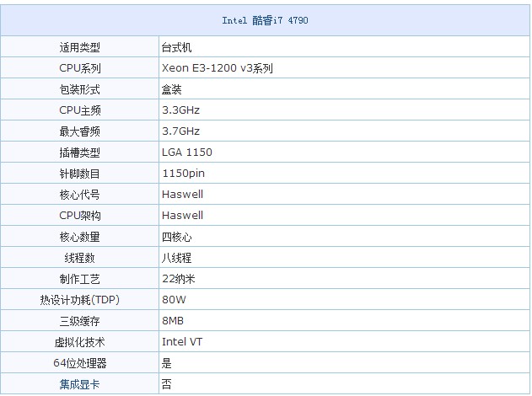Select the value 8MB
Viewport: 532px width, 396px height.
pos(173,321)
